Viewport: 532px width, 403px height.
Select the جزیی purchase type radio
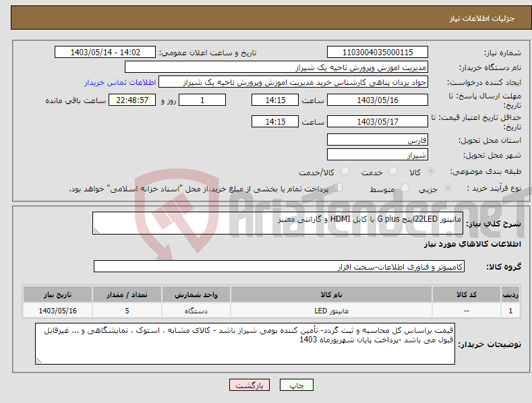[448, 188]
